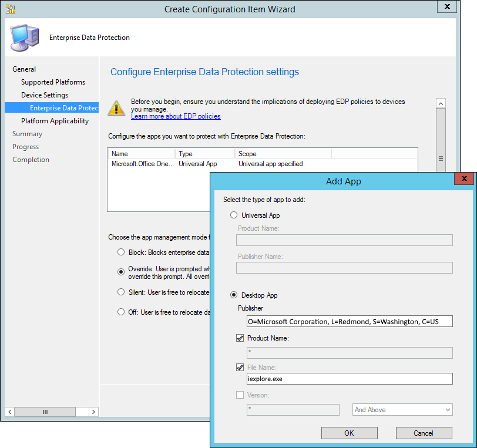Screen dimensions: 477x448
Task: Select the Desktop App radio button
Action: (x=234, y=295)
